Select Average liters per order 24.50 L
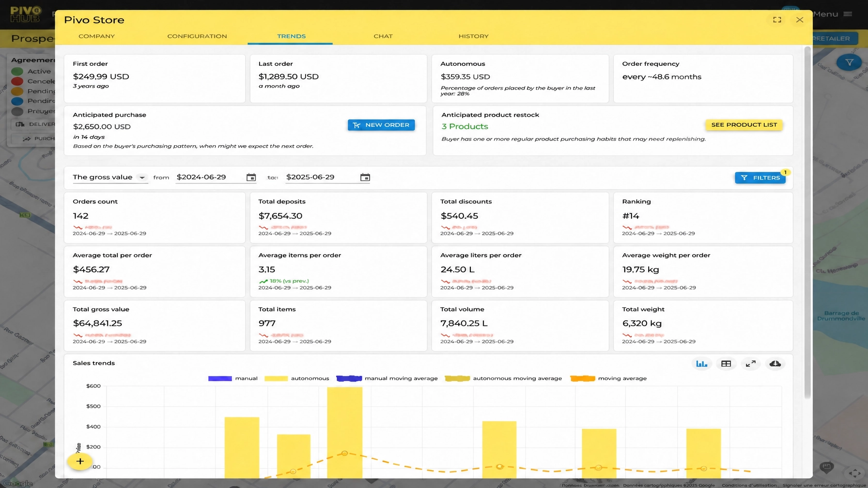 (457, 270)
